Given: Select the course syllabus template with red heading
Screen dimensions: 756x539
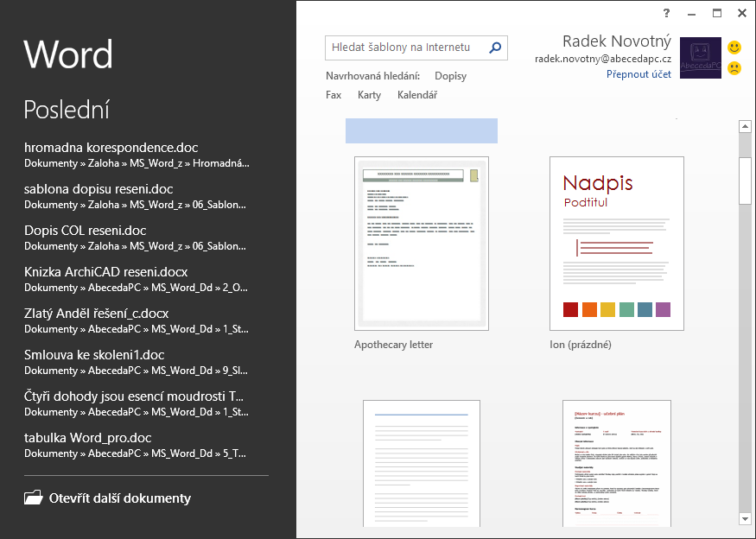Looking at the screenshot, I should coord(617,463).
